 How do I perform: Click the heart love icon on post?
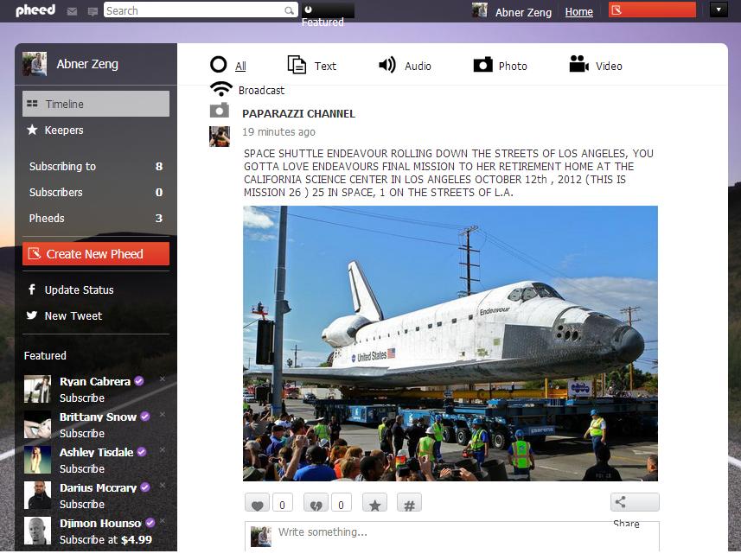(x=257, y=504)
